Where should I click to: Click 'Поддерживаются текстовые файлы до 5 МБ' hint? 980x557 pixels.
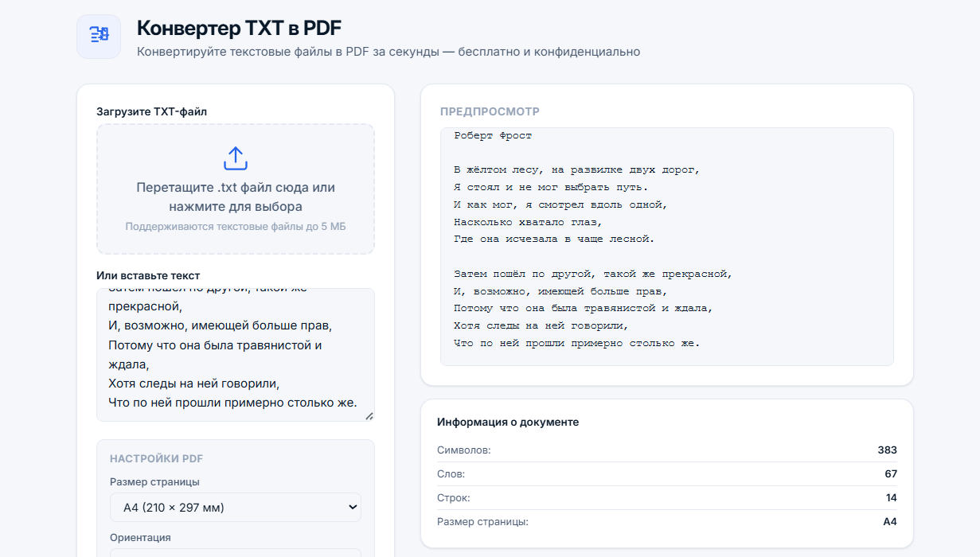236,227
